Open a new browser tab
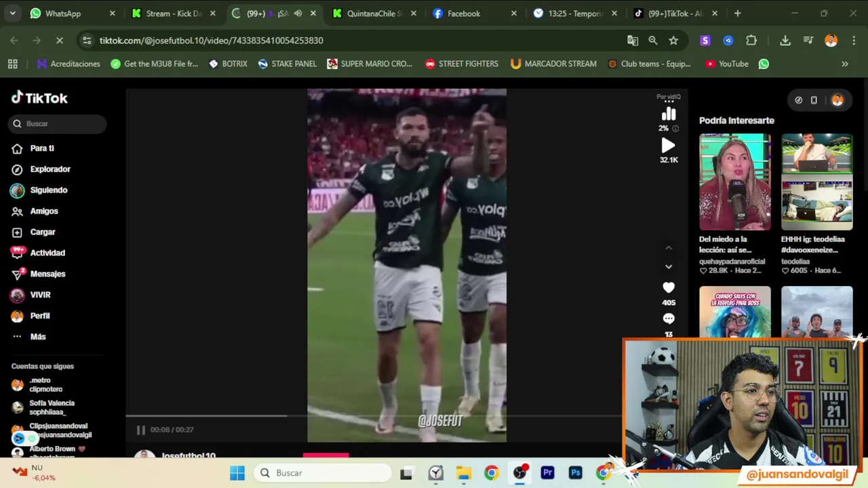The image size is (868, 488). pos(737,14)
